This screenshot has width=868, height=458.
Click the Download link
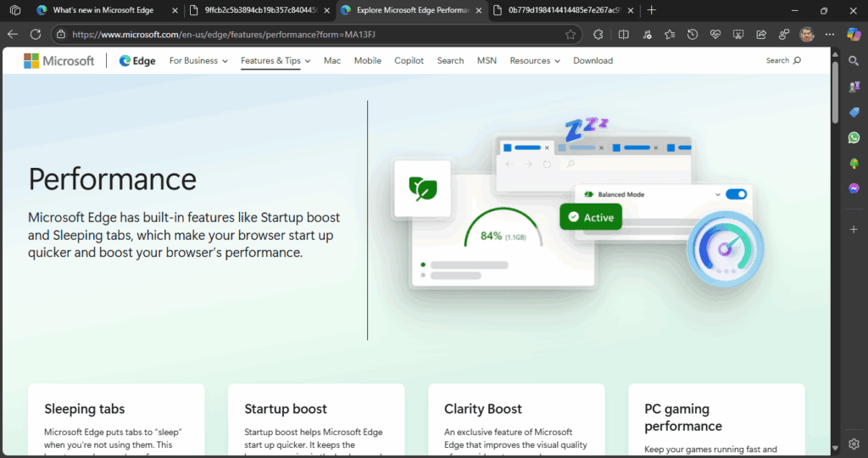[x=593, y=61]
